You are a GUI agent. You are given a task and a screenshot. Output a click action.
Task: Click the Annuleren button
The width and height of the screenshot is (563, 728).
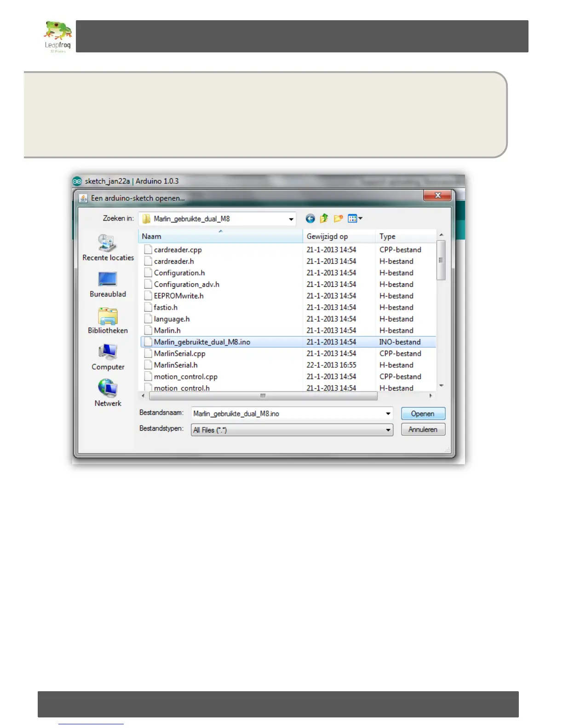click(423, 429)
